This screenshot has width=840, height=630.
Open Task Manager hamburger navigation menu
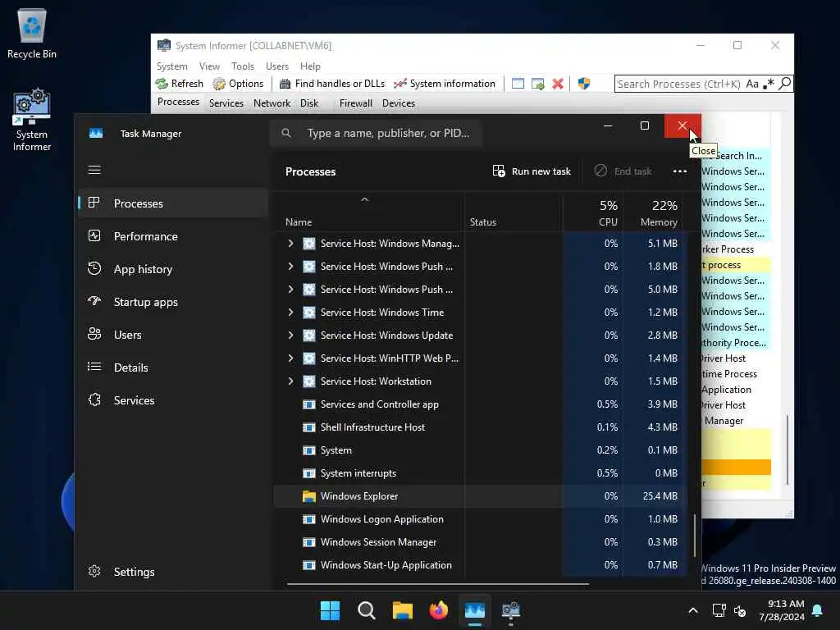[94, 171]
